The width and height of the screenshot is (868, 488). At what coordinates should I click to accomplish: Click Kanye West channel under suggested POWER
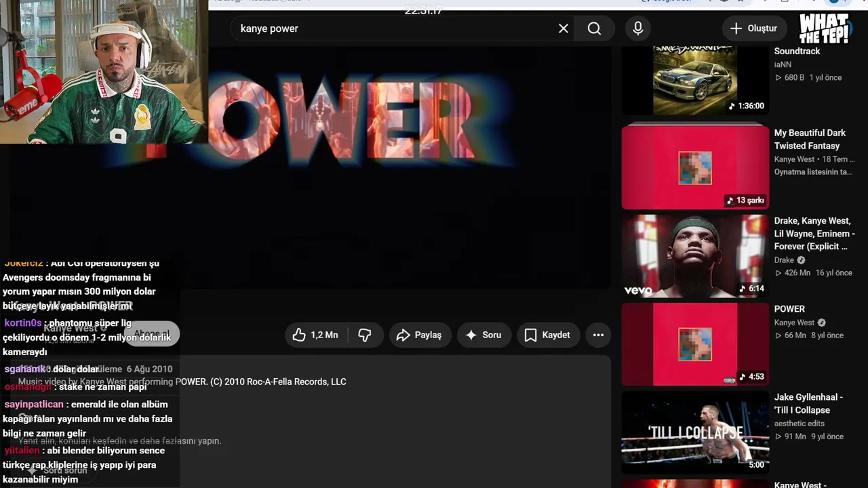pyautogui.click(x=794, y=323)
